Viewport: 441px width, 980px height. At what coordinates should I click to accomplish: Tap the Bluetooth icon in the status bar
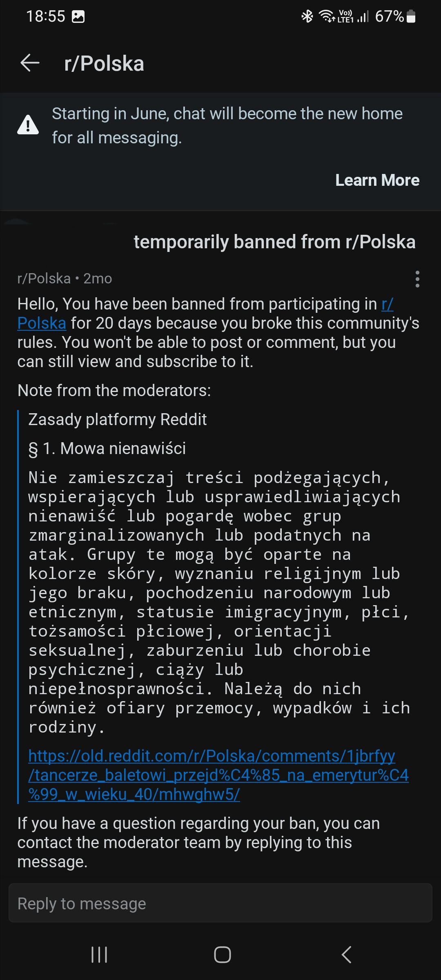(x=307, y=16)
